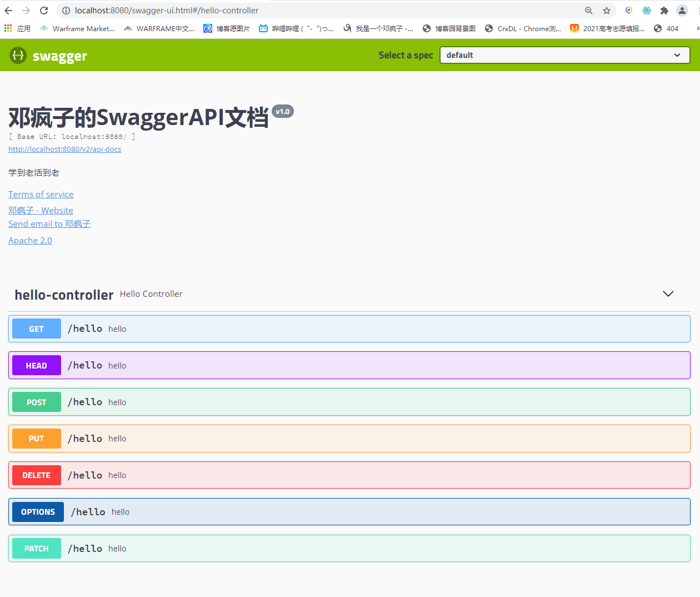700x597 pixels.
Task: Open the 博客园背景图 bookmark
Action: [449, 28]
